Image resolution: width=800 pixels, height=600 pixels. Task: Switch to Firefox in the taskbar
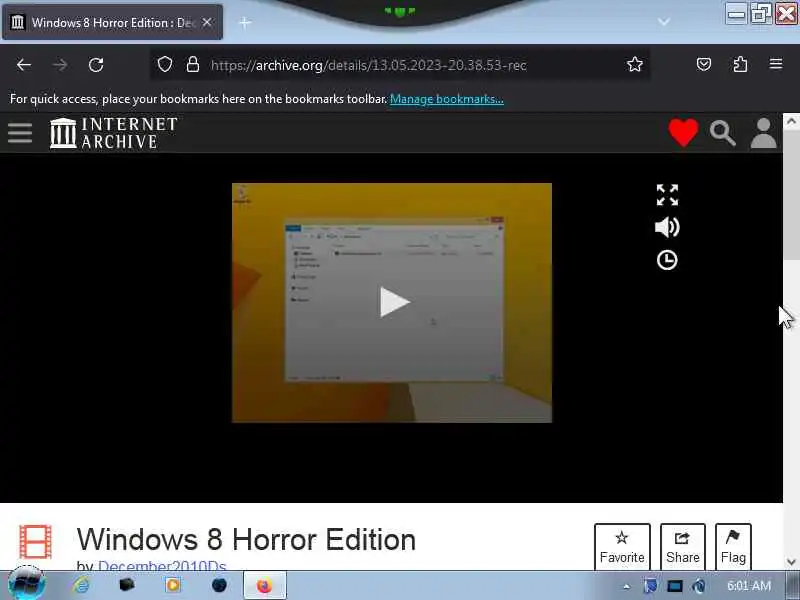(x=264, y=586)
